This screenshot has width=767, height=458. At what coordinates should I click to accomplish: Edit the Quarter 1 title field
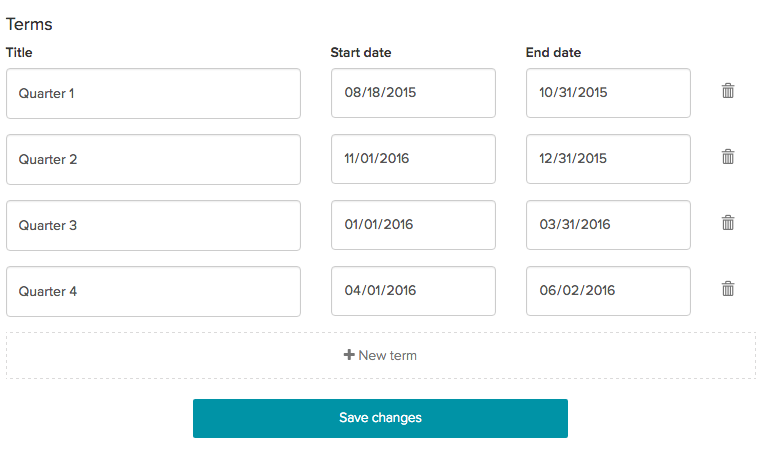154,93
